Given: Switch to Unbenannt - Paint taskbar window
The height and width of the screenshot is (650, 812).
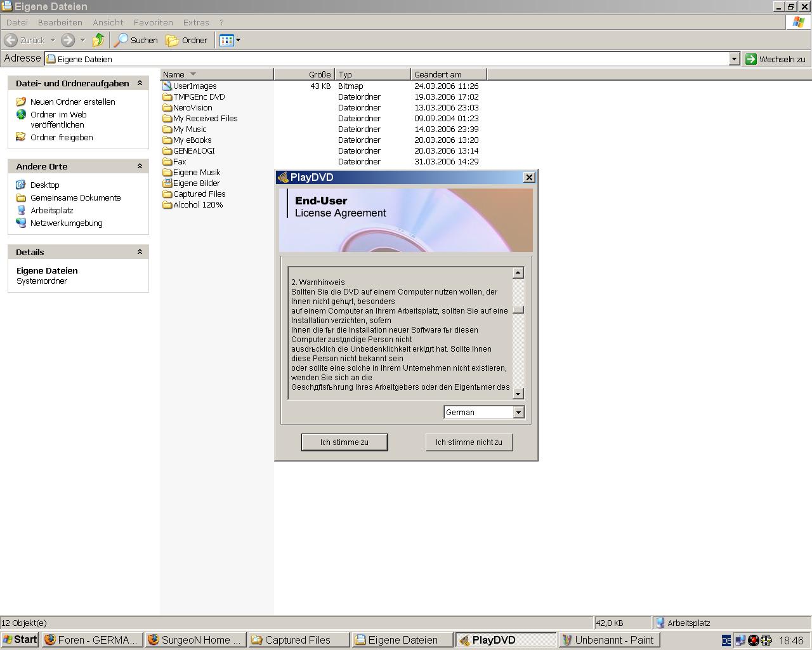Looking at the screenshot, I should point(609,640).
